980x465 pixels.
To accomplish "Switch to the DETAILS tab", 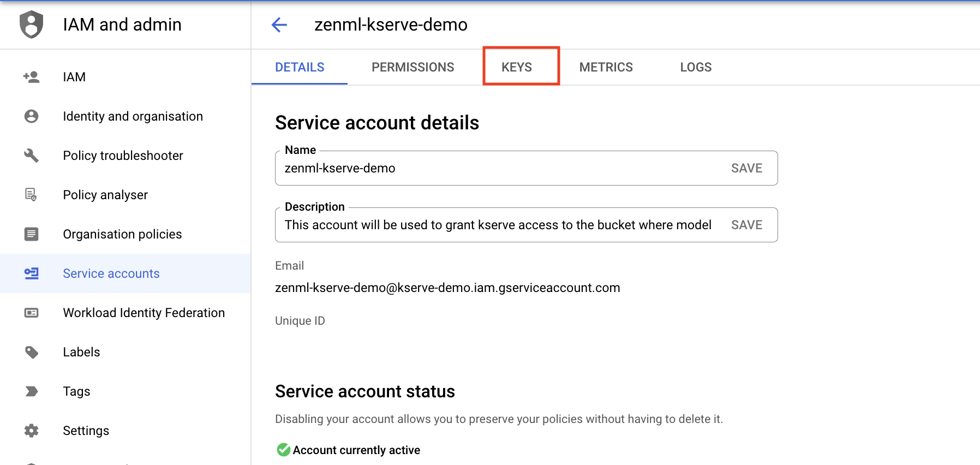I will click(x=300, y=67).
